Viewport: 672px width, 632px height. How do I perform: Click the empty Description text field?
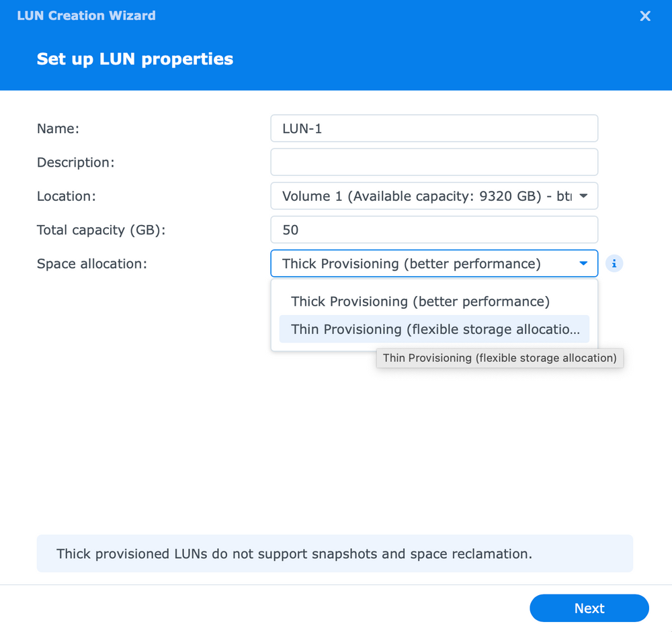click(x=434, y=163)
